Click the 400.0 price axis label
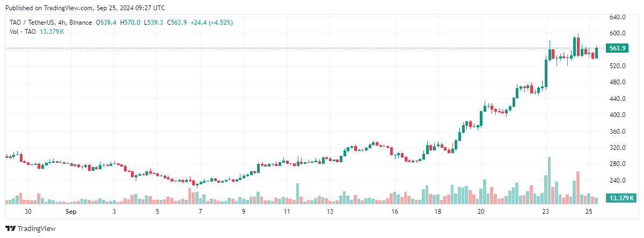 [618, 115]
